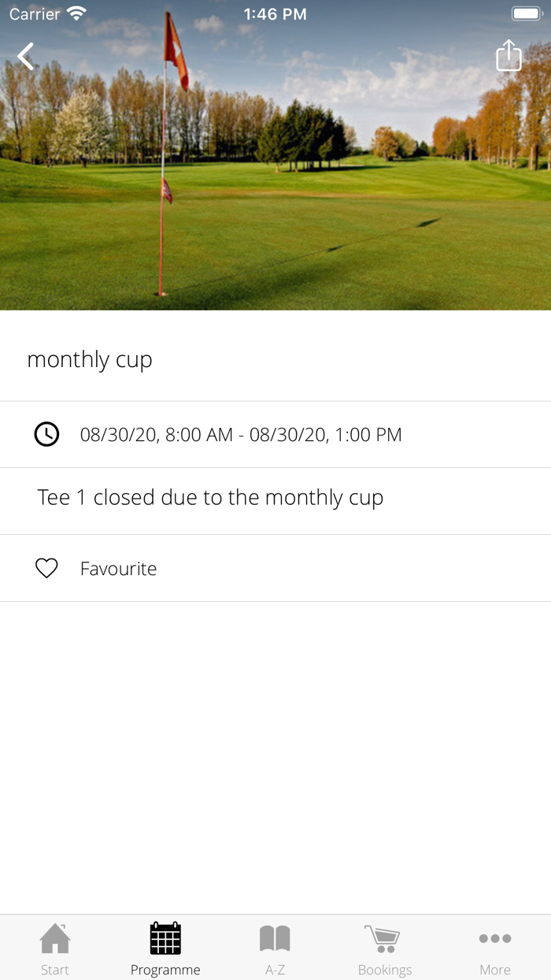The height and width of the screenshot is (980, 551).
Task: Tap the battery indicator in status bar
Action: click(526, 14)
